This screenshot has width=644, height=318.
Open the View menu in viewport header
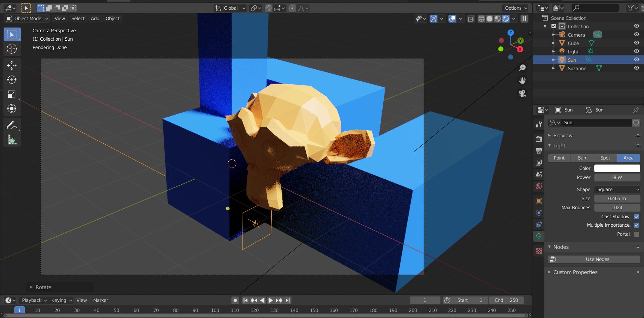[60, 18]
